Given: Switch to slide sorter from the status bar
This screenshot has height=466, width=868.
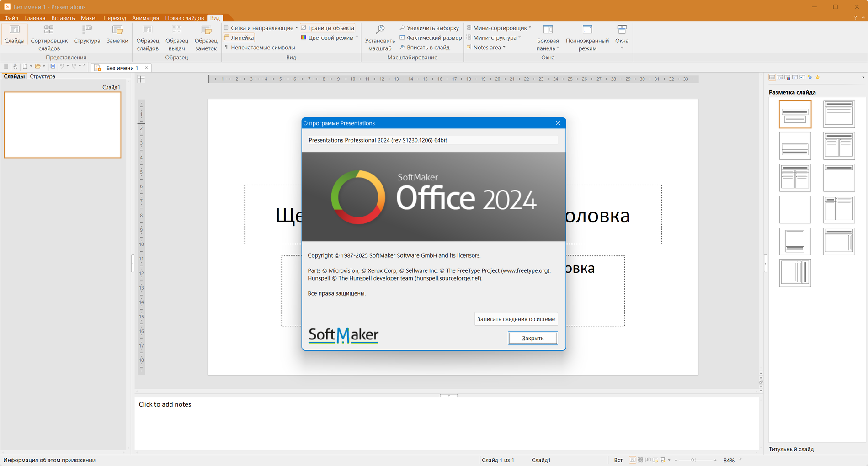Looking at the screenshot, I should point(640,460).
